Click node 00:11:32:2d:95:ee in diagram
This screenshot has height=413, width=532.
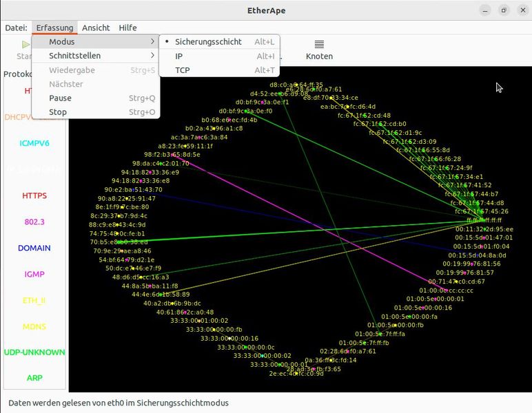[484, 229]
